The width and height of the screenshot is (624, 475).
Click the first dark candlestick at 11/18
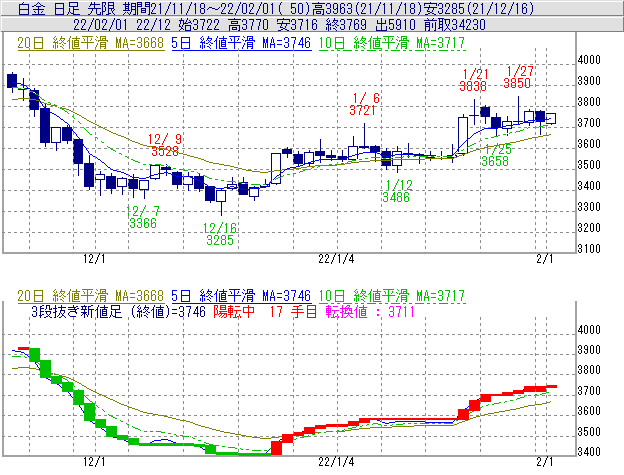(x=12, y=81)
